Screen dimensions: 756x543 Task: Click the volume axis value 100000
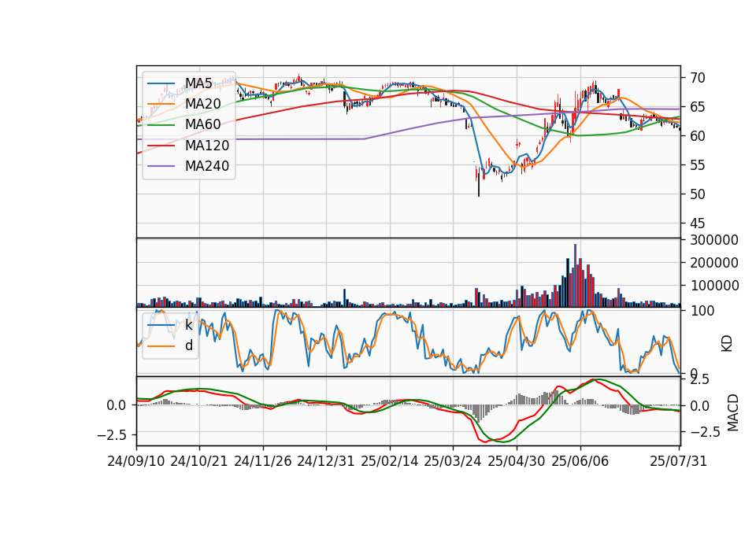point(714,286)
